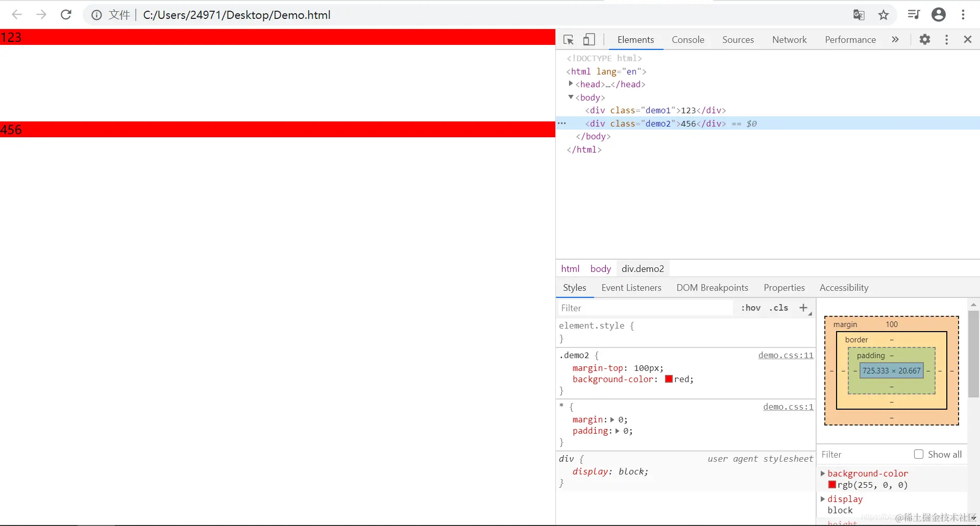Open the media control icon

[914, 15]
